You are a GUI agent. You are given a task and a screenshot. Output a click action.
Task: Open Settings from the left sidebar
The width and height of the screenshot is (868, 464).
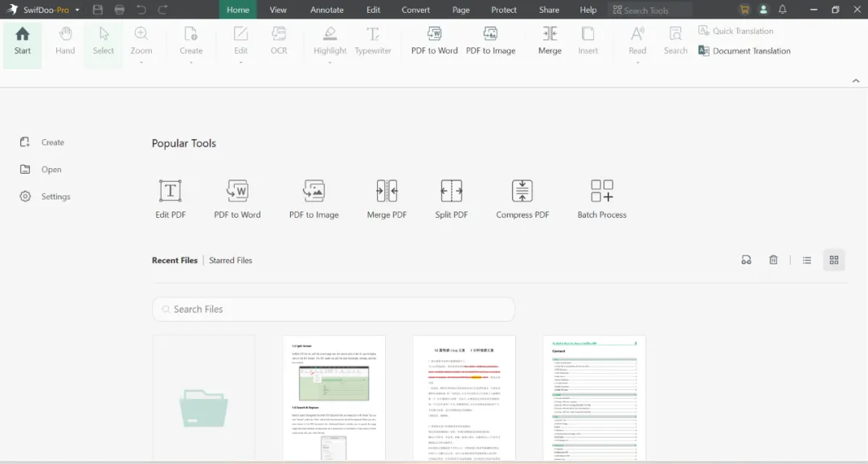pos(45,196)
